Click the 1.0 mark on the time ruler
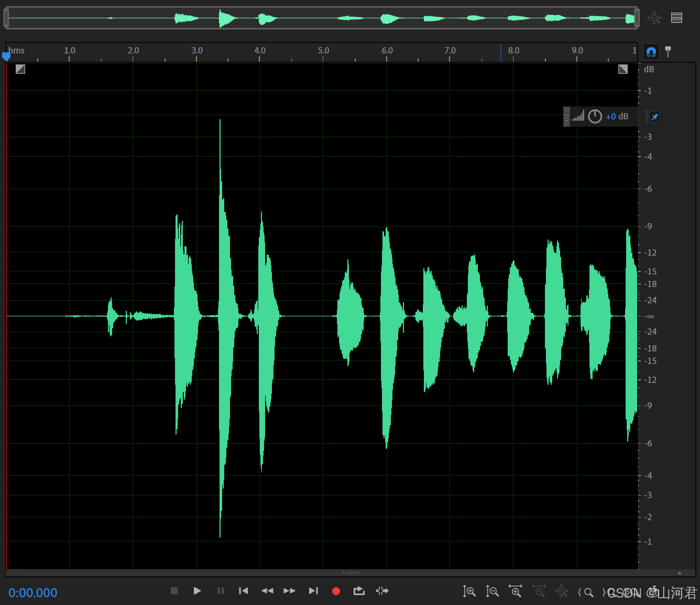Screen dimensions: 700x605 70,50
